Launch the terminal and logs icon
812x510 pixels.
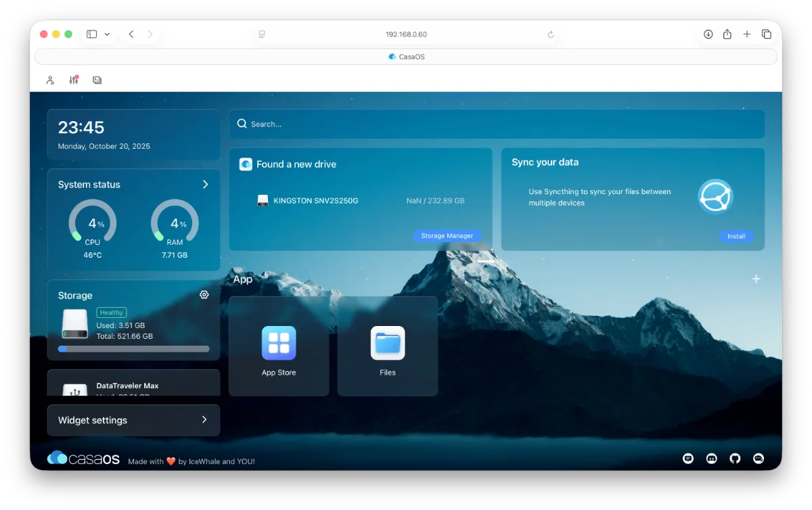[x=97, y=80]
